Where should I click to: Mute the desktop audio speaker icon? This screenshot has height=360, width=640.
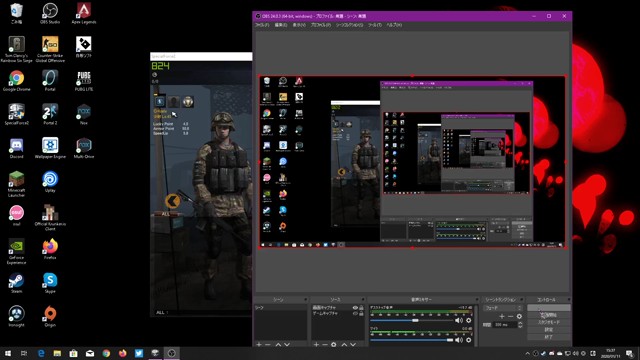[459, 320]
